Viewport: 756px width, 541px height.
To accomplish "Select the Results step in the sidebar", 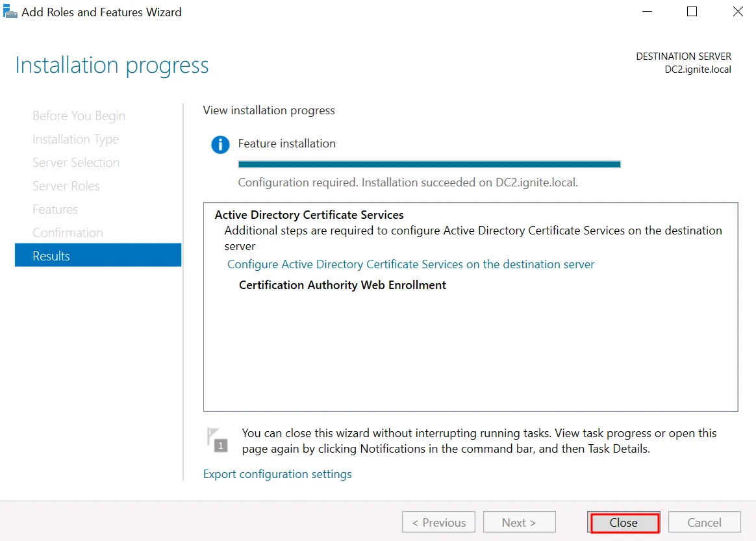I will pyautogui.click(x=97, y=256).
